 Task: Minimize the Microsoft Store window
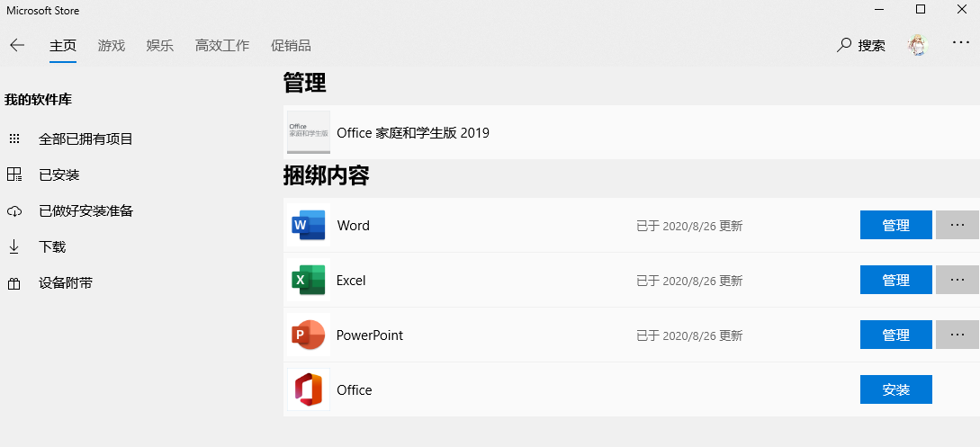[x=878, y=9]
